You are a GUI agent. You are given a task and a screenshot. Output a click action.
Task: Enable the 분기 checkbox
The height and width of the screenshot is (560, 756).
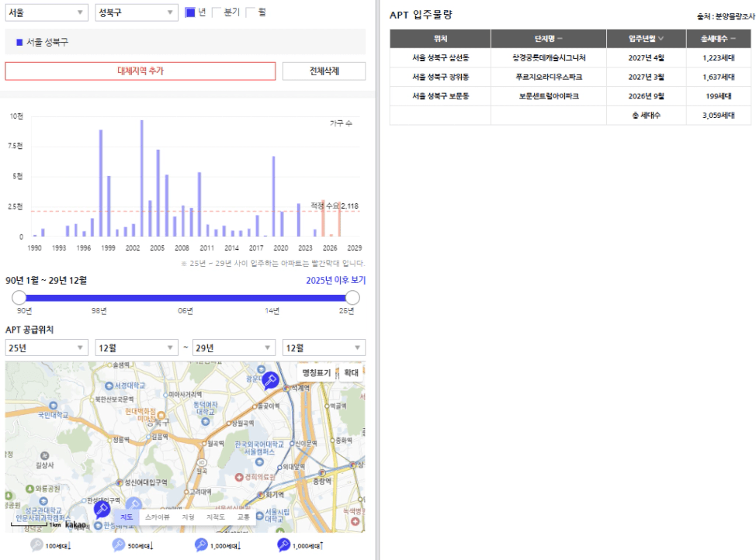click(x=216, y=12)
